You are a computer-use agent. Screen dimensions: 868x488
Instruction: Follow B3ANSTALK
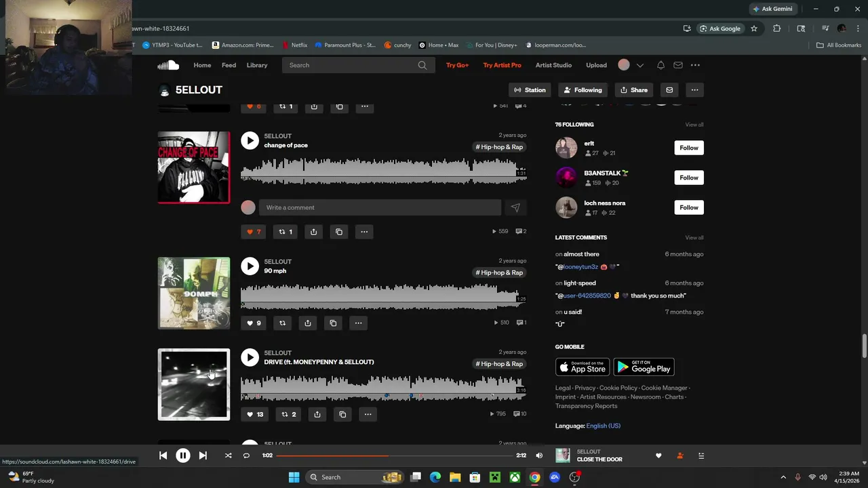pos(689,178)
